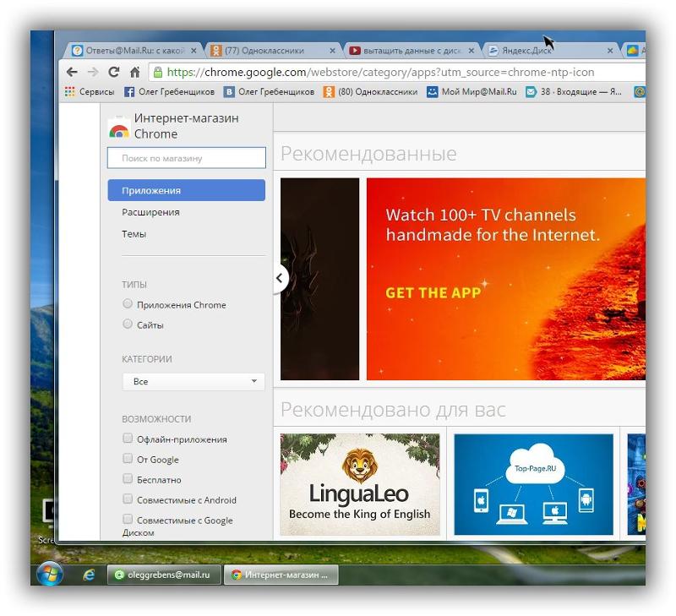The width and height of the screenshot is (676, 616).
Task: Select Расширения in sidebar
Action: coord(150,212)
